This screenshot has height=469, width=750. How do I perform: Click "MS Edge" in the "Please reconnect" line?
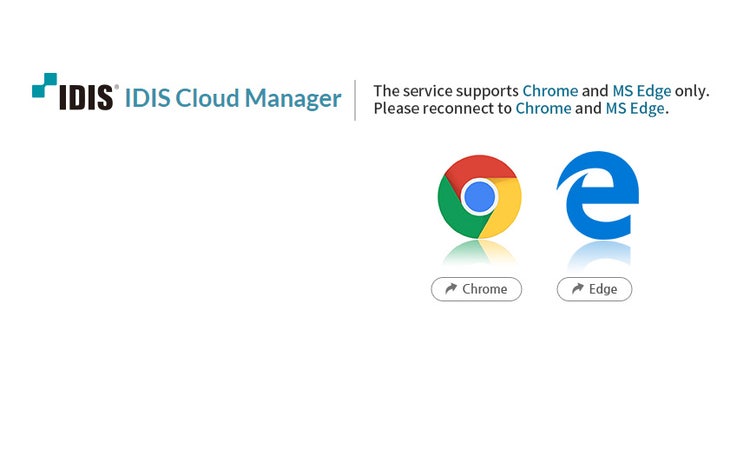(x=634, y=108)
